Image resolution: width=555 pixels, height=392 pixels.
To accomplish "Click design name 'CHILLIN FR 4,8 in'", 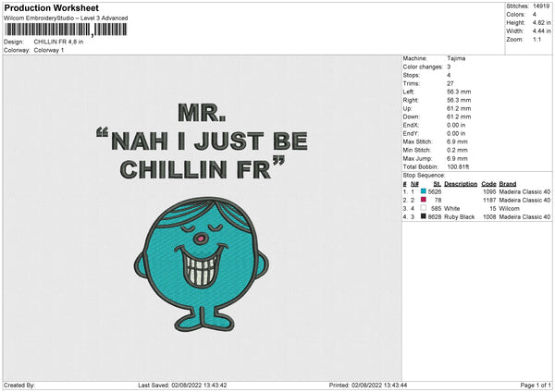I will [58, 42].
